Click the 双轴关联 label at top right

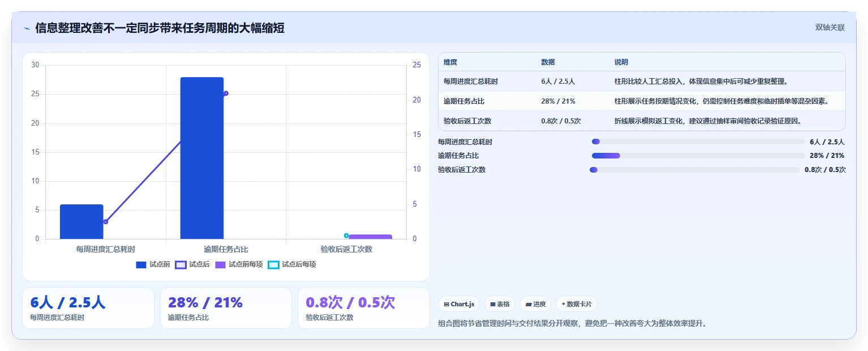click(830, 28)
